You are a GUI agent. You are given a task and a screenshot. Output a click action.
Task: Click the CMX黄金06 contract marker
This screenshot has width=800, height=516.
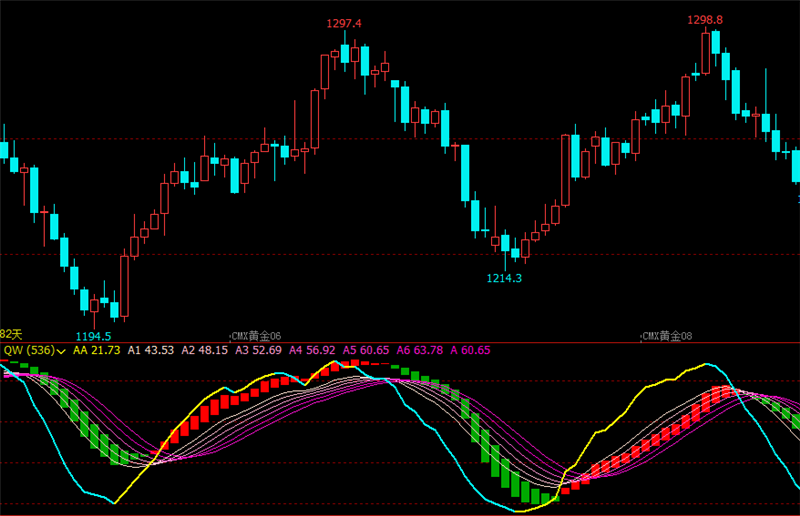point(256,336)
